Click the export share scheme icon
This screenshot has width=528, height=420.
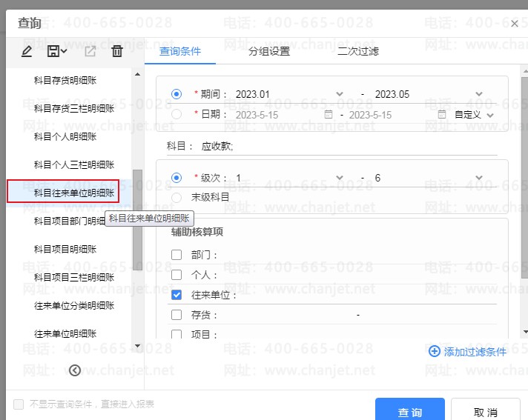click(90, 51)
